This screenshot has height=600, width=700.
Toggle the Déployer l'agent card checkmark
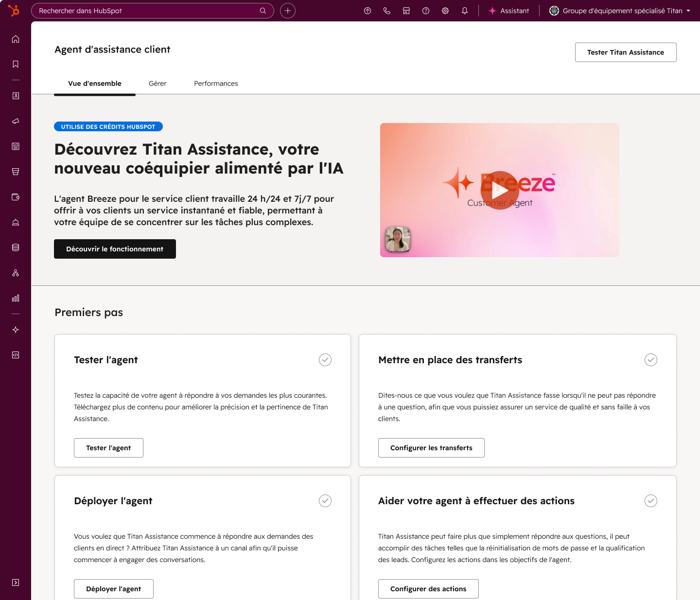(325, 501)
